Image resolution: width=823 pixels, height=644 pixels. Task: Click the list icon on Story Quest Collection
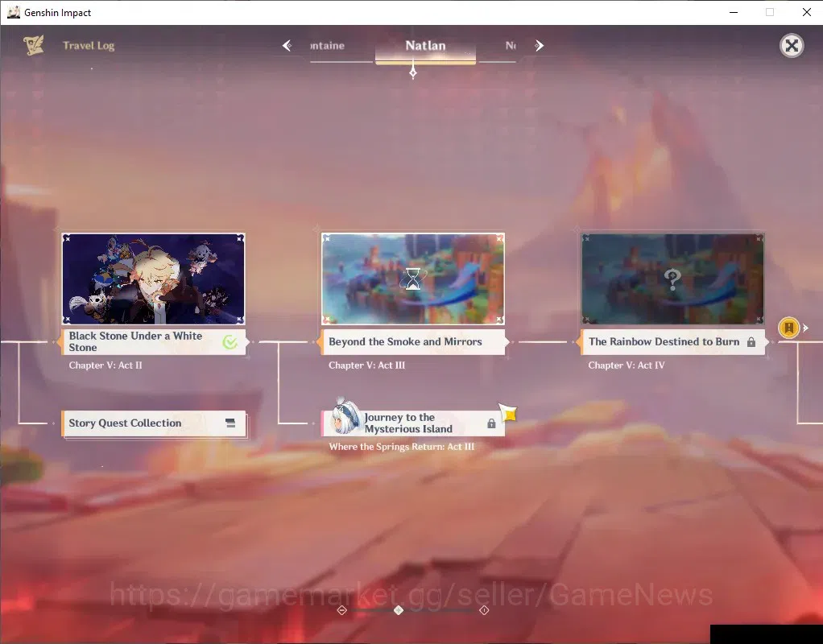[x=230, y=423]
